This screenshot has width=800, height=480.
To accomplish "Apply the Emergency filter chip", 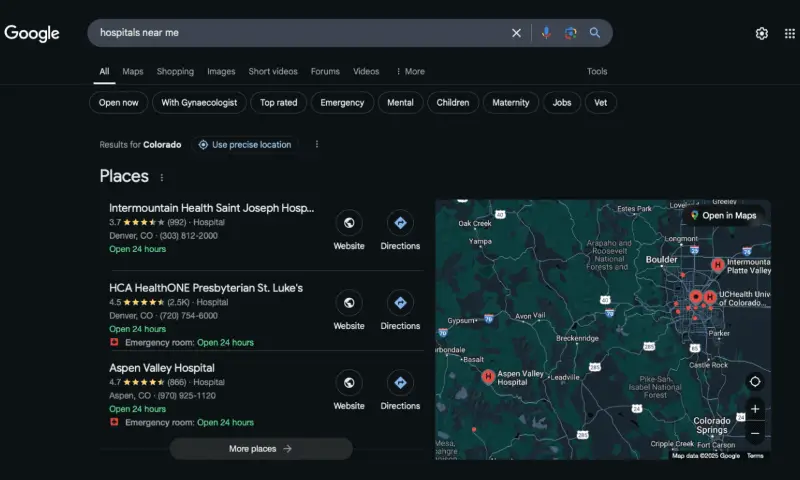I will pos(342,103).
